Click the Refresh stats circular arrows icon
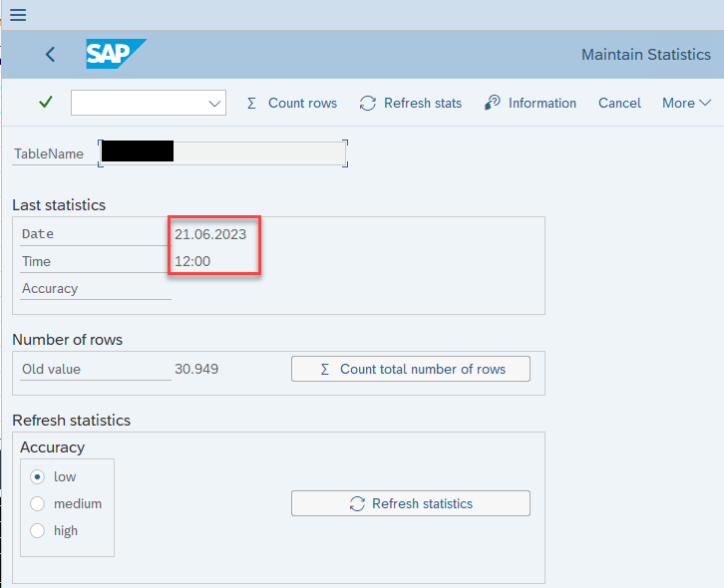 pyautogui.click(x=368, y=103)
